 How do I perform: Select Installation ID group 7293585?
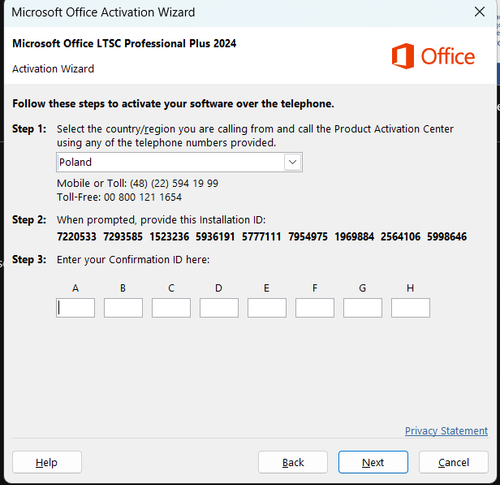(123, 237)
